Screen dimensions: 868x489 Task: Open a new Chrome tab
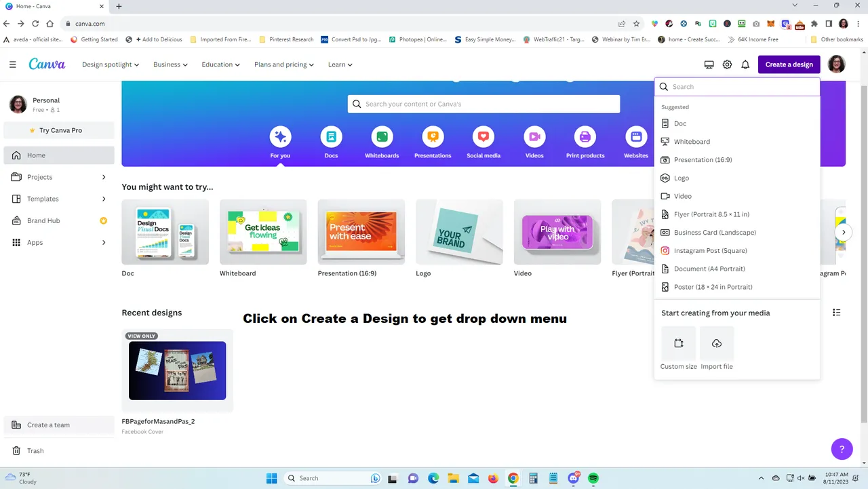pyautogui.click(x=119, y=6)
